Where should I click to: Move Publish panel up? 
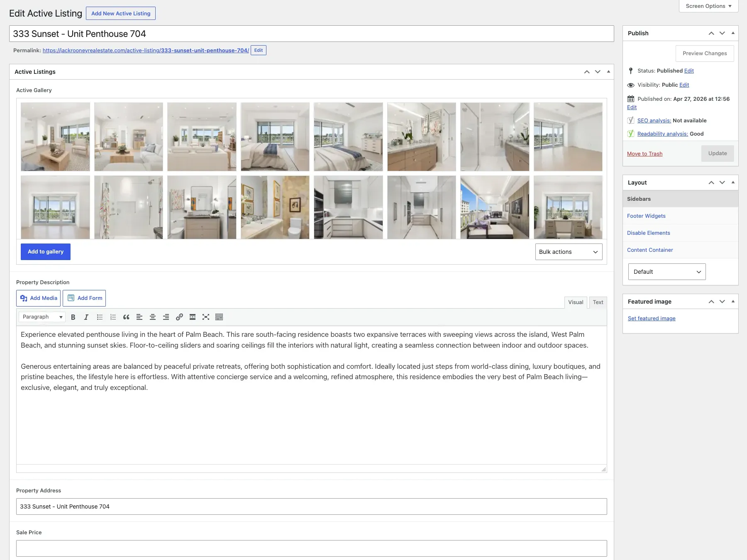coord(711,33)
